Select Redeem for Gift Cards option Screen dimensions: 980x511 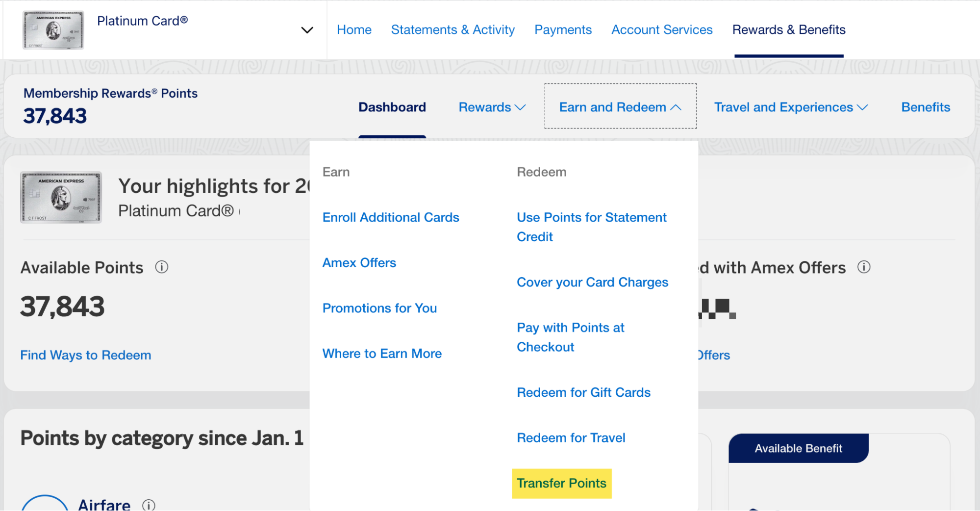pos(583,392)
